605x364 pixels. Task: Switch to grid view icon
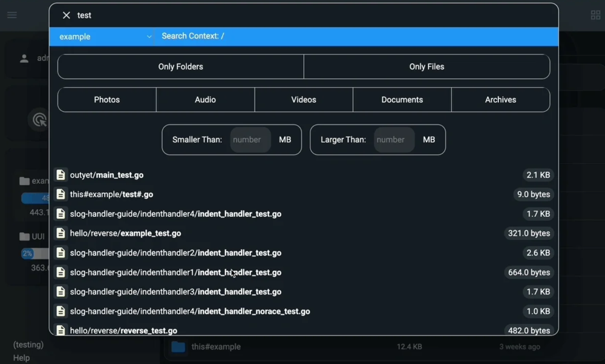click(595, 15)
